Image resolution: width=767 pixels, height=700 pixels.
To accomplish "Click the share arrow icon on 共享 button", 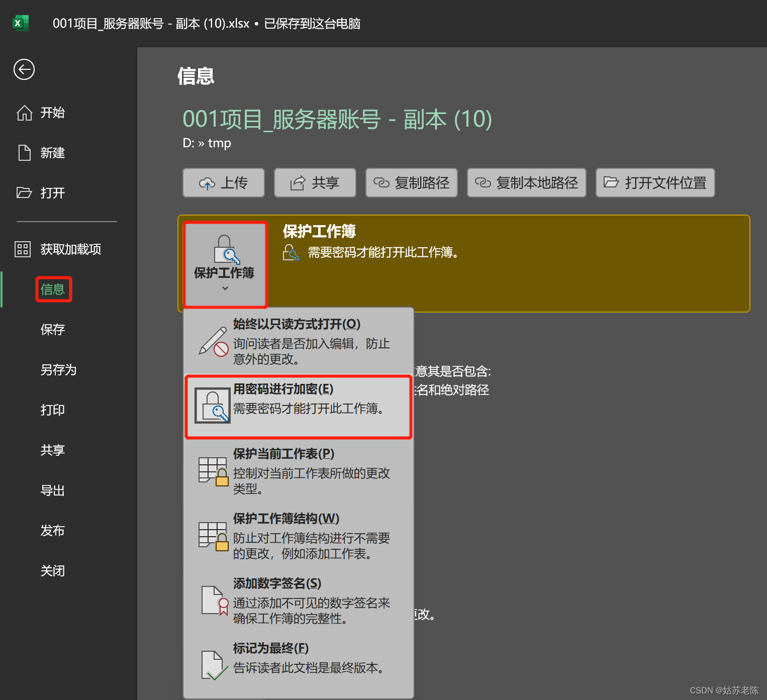I will click(x=298, y=183).
